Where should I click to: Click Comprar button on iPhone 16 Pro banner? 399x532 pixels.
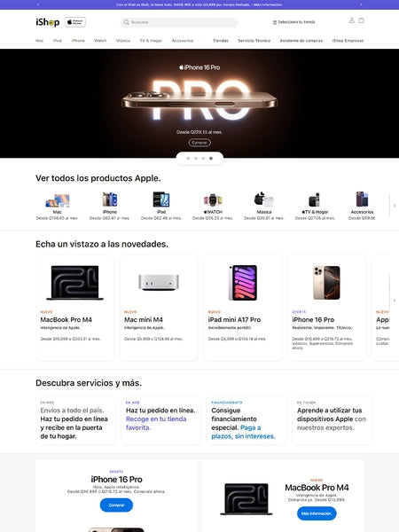tap(116, 505)
